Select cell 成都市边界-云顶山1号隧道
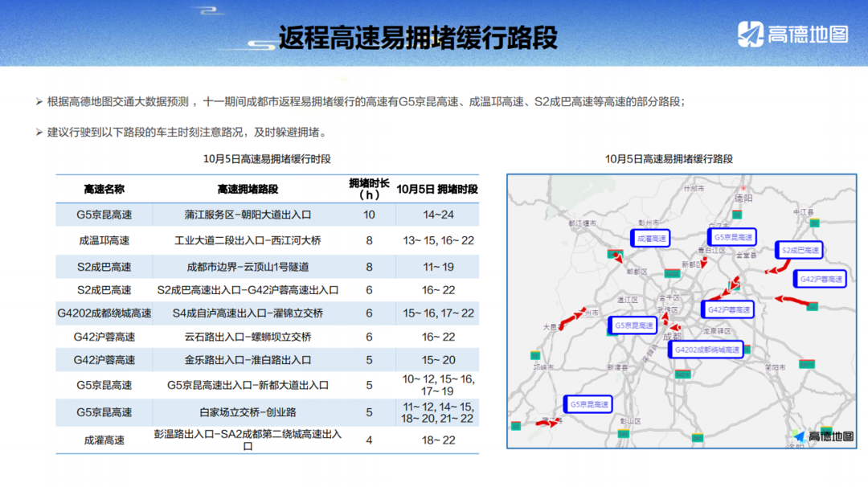Screen dimensions: 868x487 248,268
